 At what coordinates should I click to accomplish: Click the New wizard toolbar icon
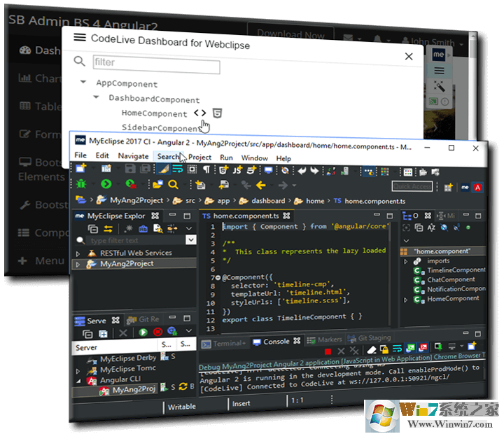(x=80, y=168)
